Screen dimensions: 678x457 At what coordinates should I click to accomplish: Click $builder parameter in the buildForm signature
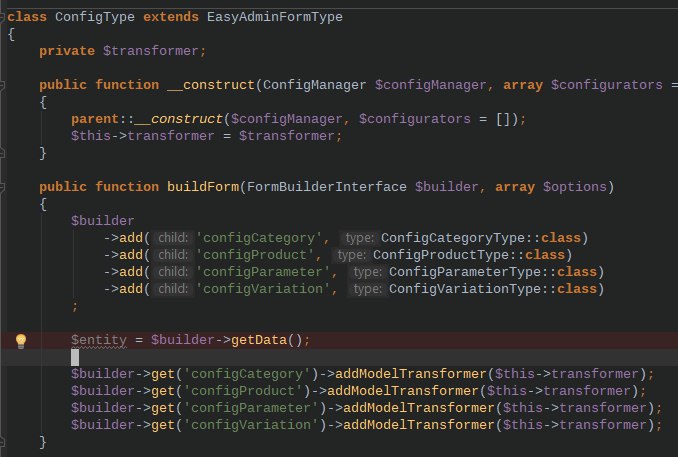(447, 187)
